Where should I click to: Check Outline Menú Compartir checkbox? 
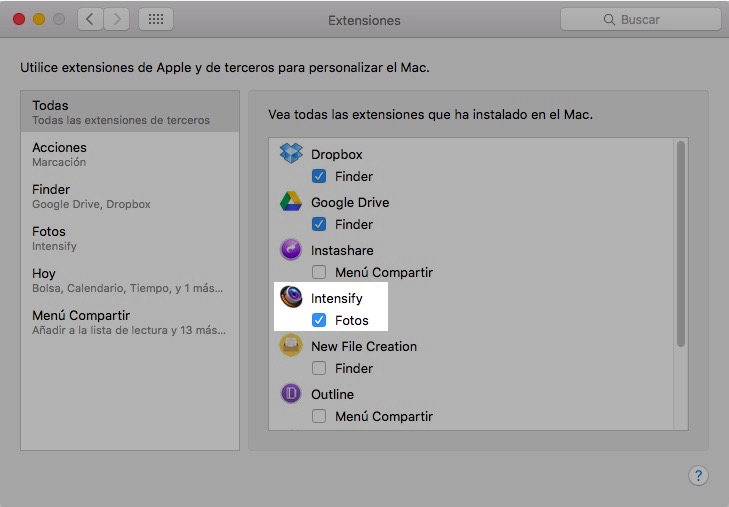click(x=319, y=416)
